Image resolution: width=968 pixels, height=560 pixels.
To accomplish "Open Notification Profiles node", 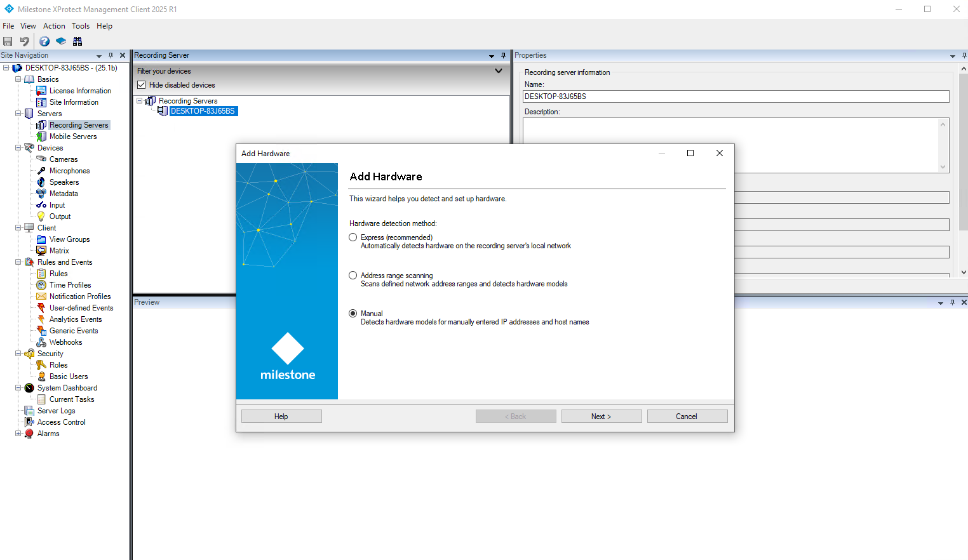I will pyautogui.click(x=80, y=297).
